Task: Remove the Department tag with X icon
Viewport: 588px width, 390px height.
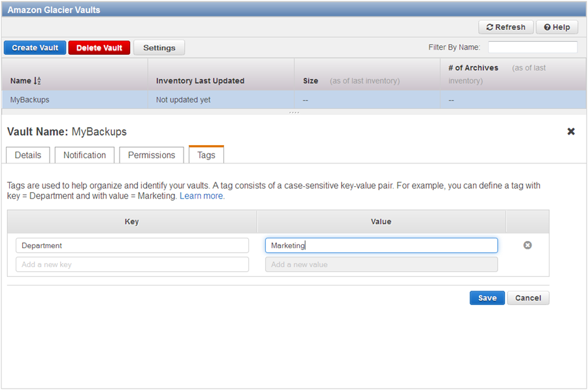Action: (527, 245)
